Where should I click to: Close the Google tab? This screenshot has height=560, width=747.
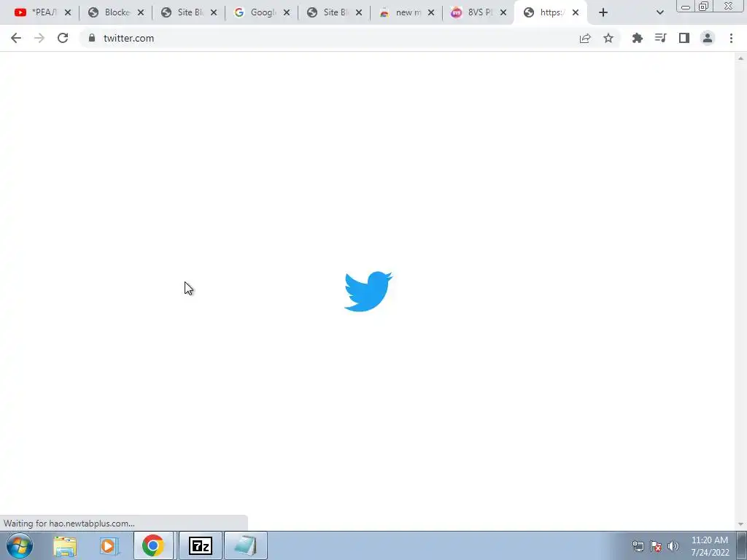(286, 13)
